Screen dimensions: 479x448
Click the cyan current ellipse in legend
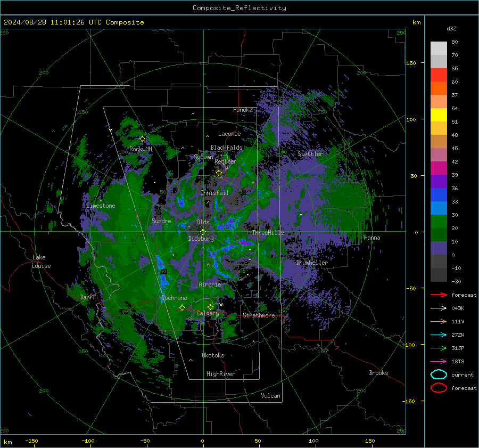point(439,374)
